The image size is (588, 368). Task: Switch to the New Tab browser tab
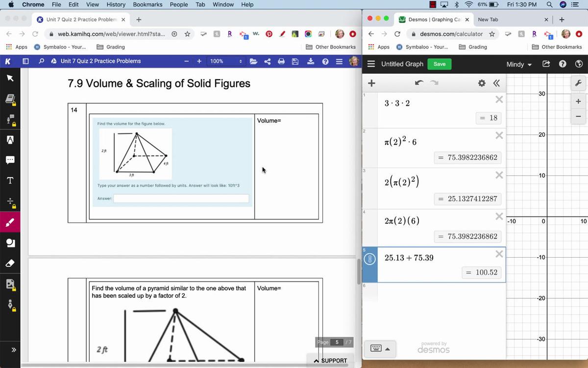(x=510, y=20)
